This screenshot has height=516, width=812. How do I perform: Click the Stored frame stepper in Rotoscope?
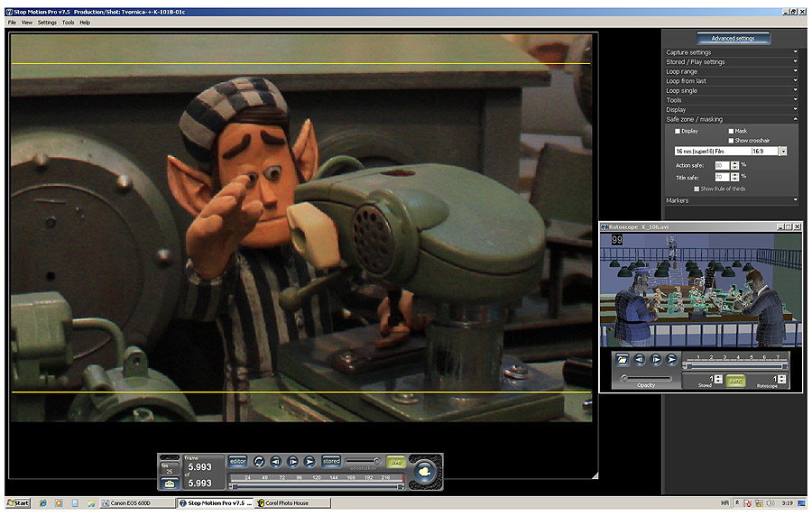[x=718, y=380]
